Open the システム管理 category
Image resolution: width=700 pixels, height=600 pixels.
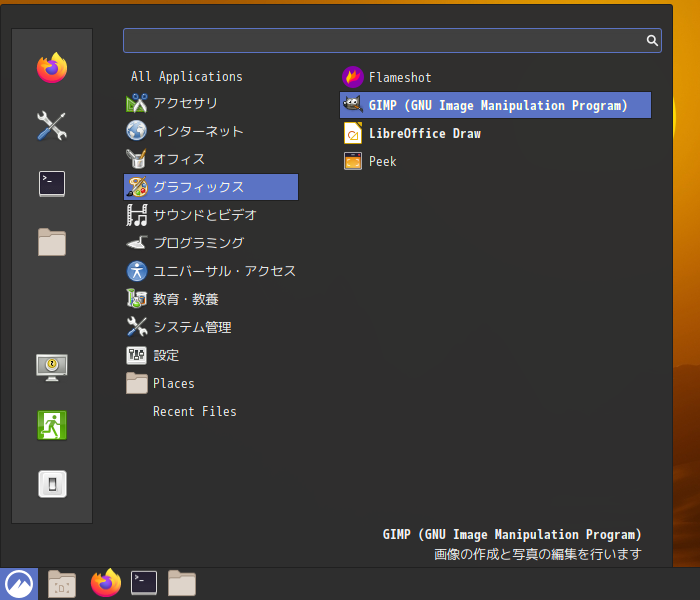click(x=211, y=327)
